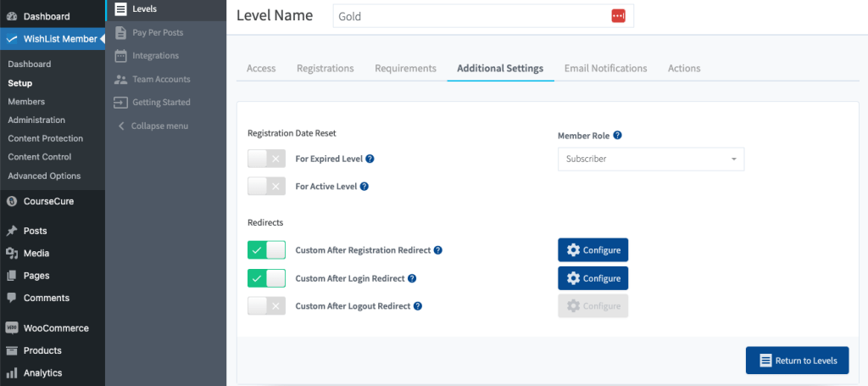Click the WooCommerce logo icon
868x386 pixels.
point(12,327)
